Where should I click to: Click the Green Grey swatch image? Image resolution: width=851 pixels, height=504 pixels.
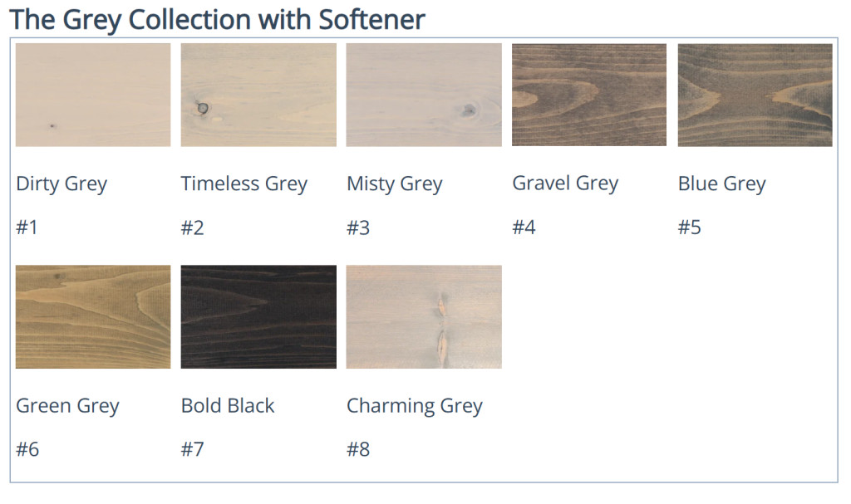93,316
